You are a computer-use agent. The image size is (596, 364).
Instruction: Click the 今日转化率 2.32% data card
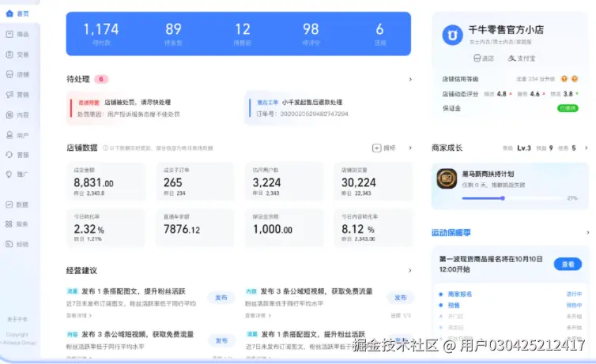pos(106,227)
